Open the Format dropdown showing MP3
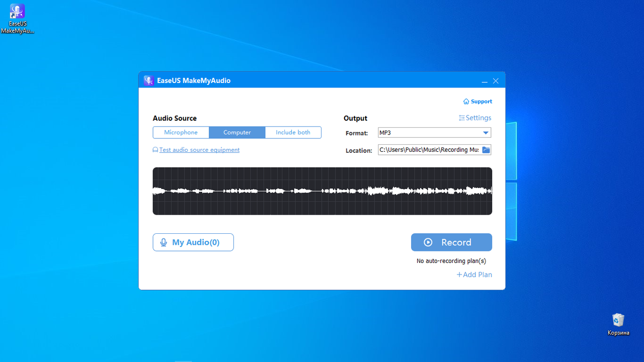This screenshot has height=362, width=644. tap(434, 133)
